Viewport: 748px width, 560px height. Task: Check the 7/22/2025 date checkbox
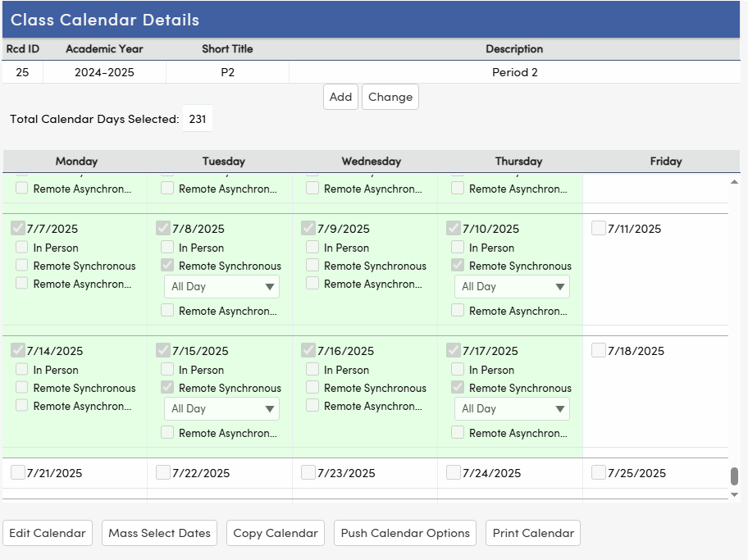pos(163,472)
